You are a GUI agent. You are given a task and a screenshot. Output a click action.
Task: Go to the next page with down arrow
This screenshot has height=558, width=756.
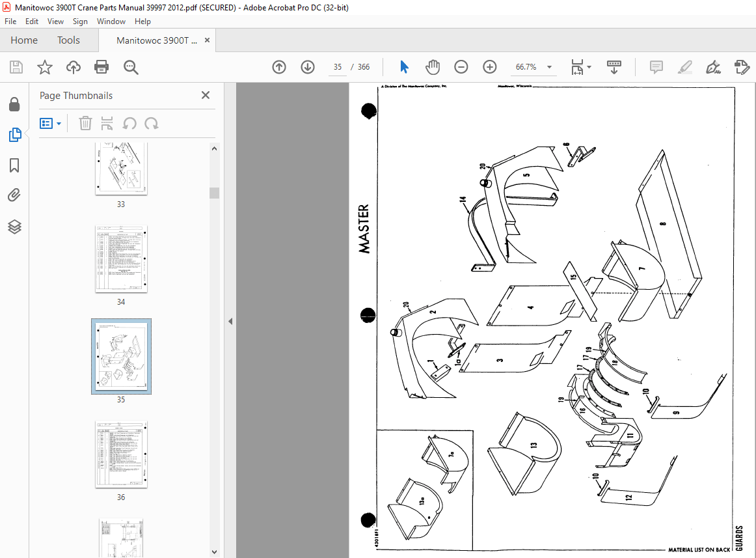click(307, 66)
